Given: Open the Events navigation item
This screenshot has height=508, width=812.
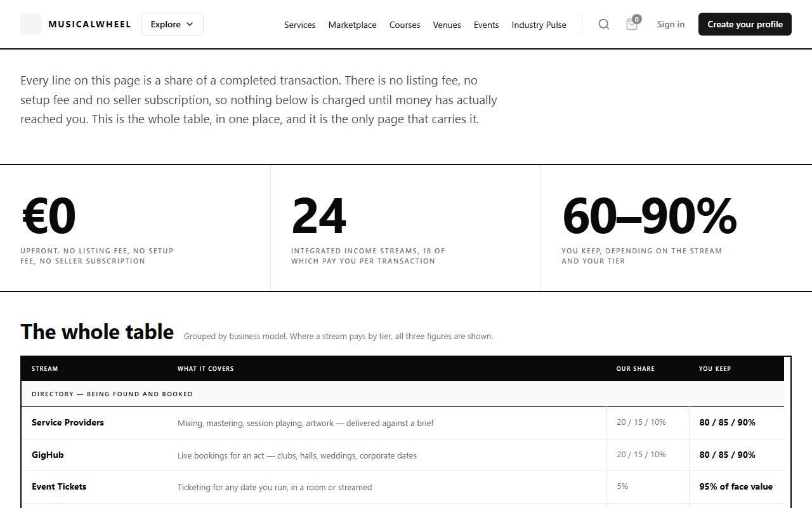Looking at the screenshot, I should (x=486, y=25).
